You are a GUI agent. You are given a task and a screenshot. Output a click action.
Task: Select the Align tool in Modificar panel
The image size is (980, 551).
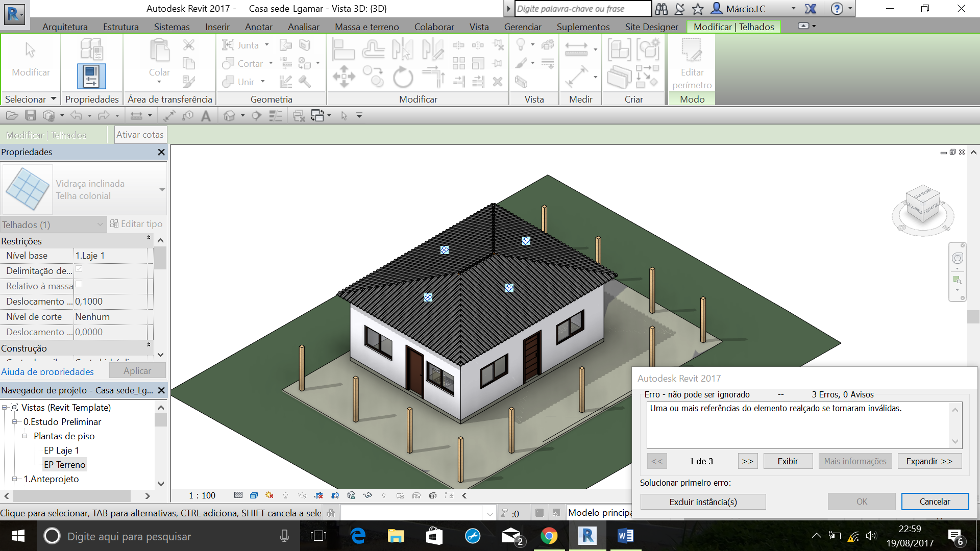[x=343, y=49]
